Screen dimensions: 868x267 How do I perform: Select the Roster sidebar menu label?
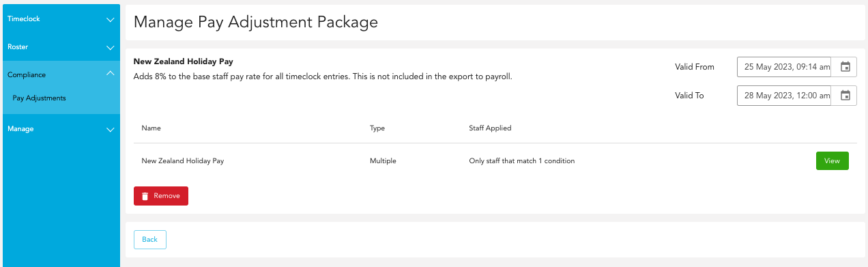tap(18, 47)
